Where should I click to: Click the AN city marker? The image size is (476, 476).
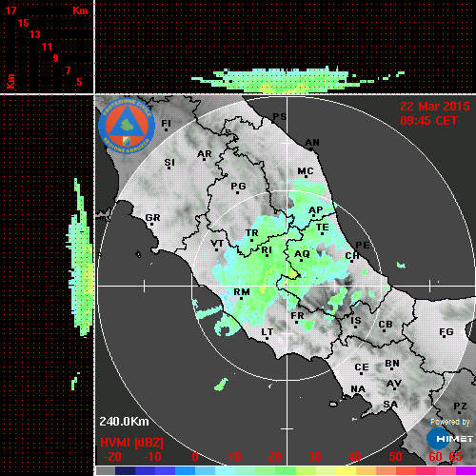(311, 149)
